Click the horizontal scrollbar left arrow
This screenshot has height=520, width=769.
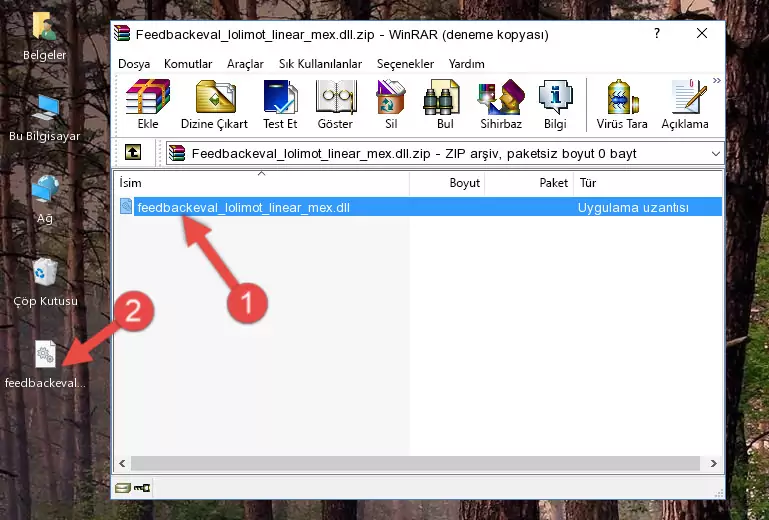(x=123, y=463)
